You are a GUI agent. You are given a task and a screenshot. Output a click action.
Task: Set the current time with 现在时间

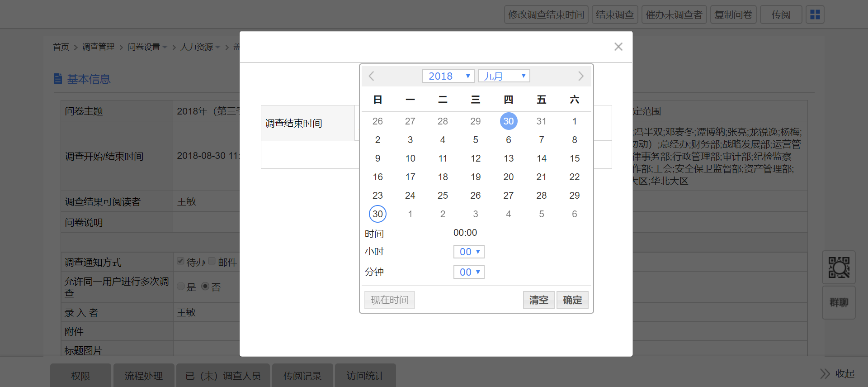pos(390,300)
